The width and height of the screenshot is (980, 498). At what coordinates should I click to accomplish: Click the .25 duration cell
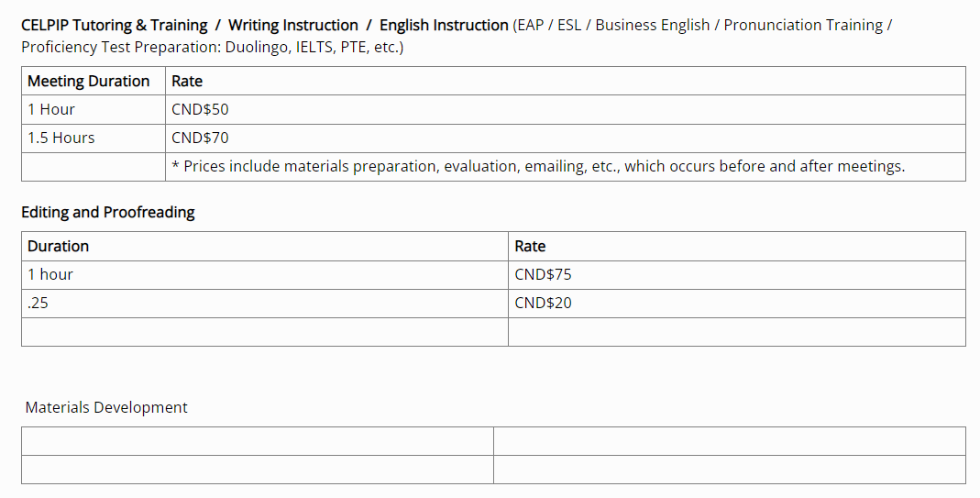(x=38, y=303)
